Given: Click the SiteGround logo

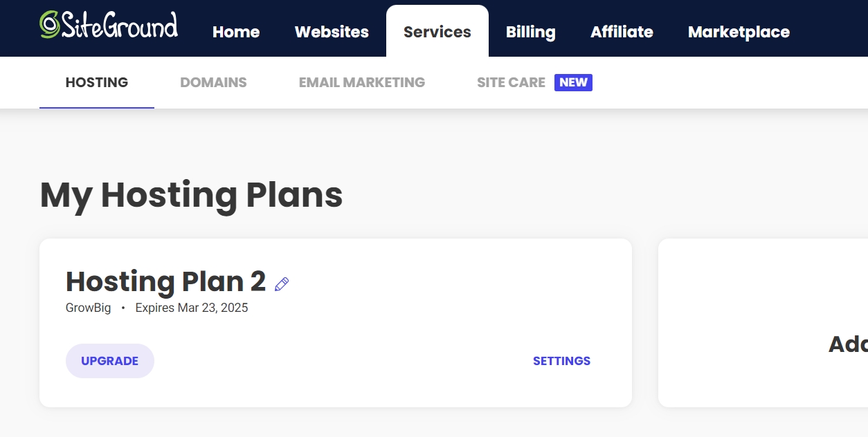Looking at the screenshot, I should (x=109, y=26).
